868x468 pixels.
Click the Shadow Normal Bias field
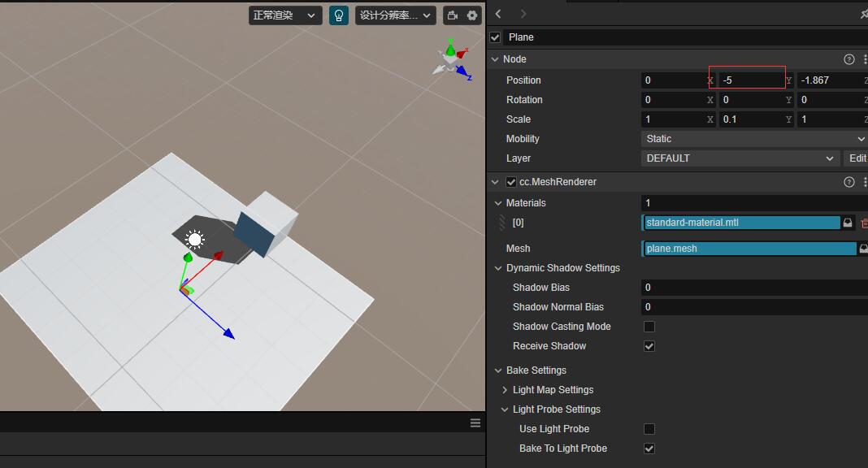[x=754, y=307]
